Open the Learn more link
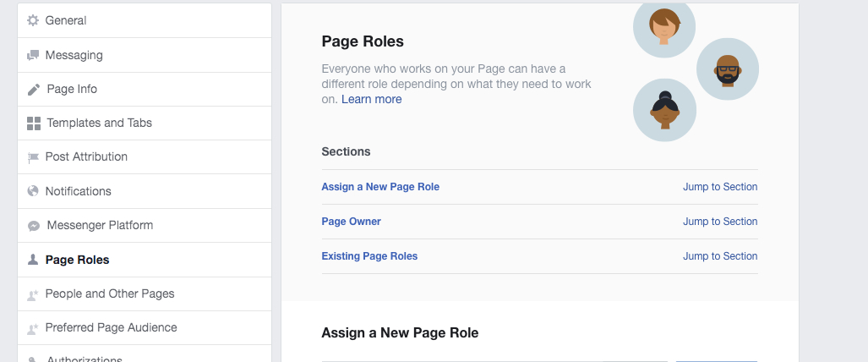 click(371, 99)
